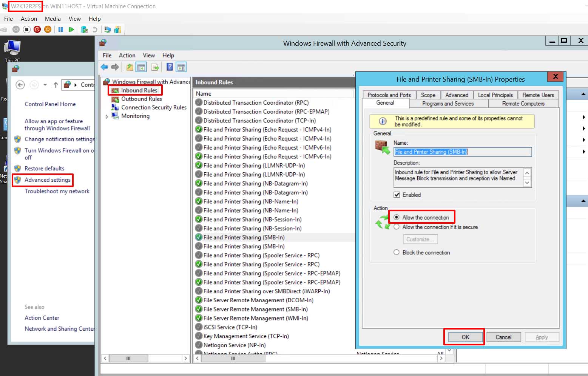Open Help via the blue question mark icon
The image size is (588, 376).
point(170,67)
